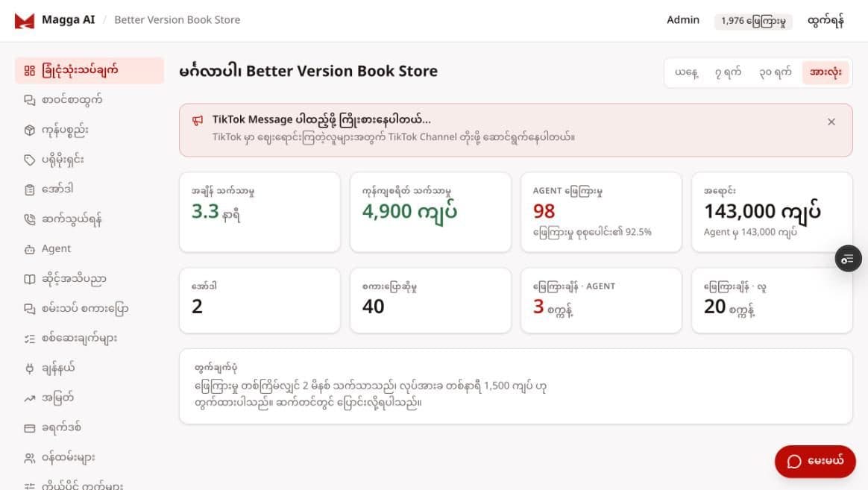This screenshot has width=868, height=490.
Task: Click the AGENT replies 98 card
Action: 601,212
